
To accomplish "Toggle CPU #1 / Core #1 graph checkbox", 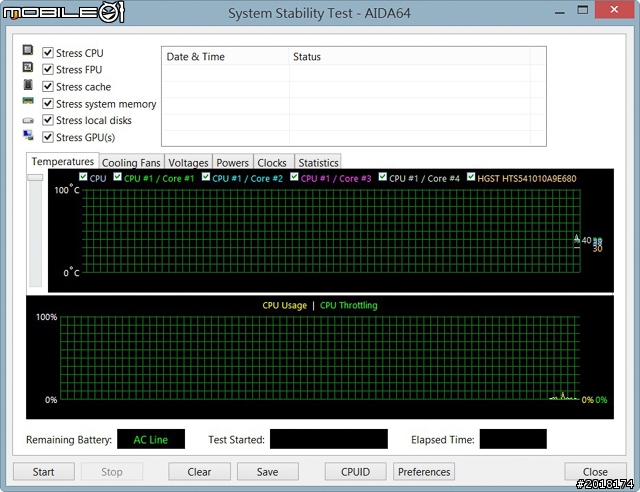I will click(118, 177).
